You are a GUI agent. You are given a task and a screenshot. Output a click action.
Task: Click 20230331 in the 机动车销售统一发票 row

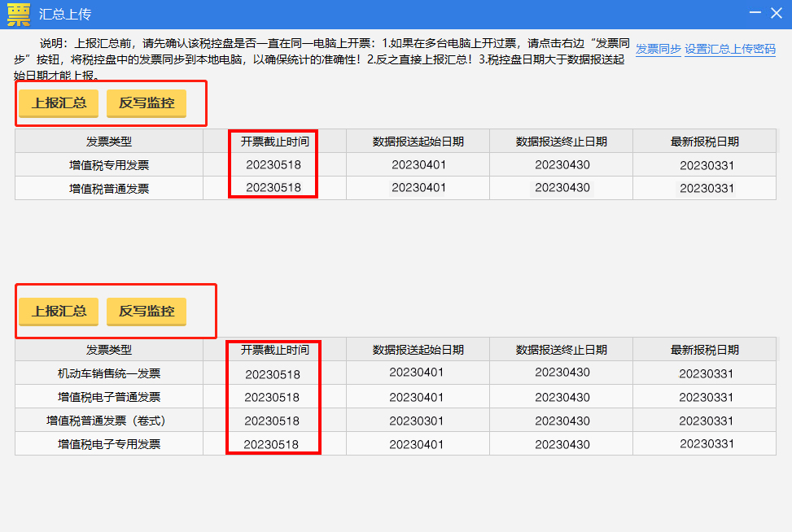point(706,374)
